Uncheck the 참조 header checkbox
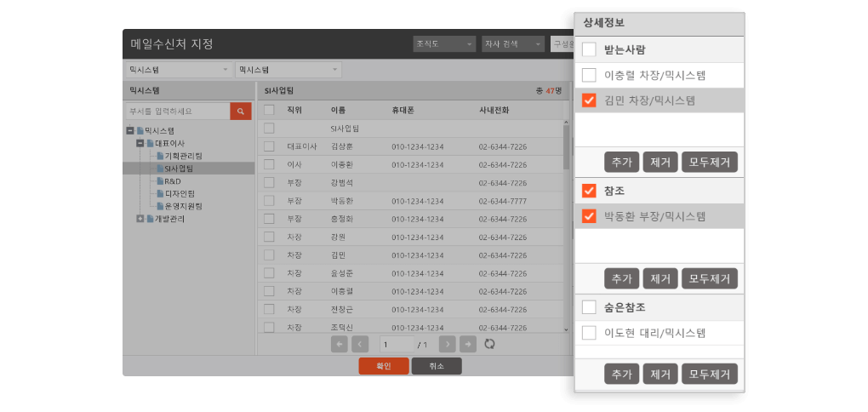The image size is (868, 412). [589, 191]
